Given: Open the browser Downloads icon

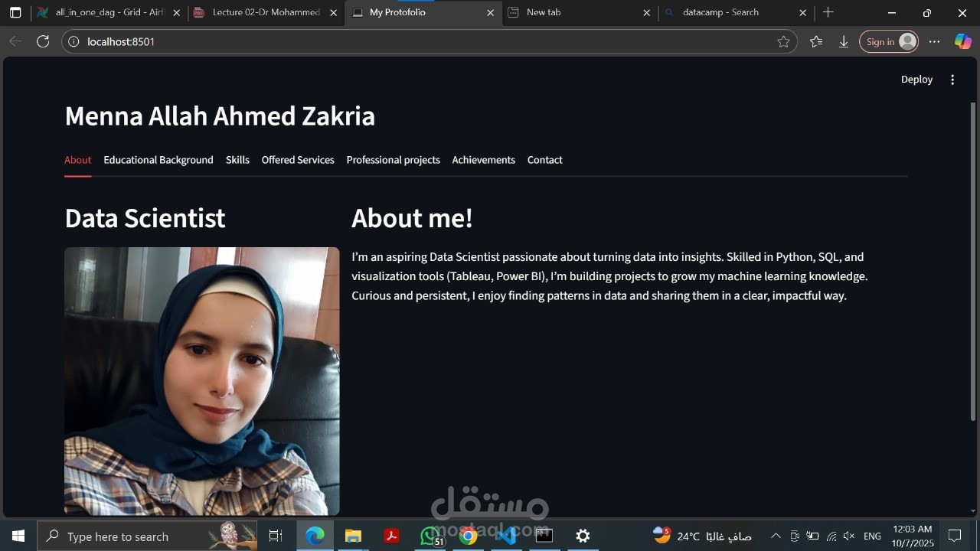Looking at the screenshot, I should click(x=844, y=41).
